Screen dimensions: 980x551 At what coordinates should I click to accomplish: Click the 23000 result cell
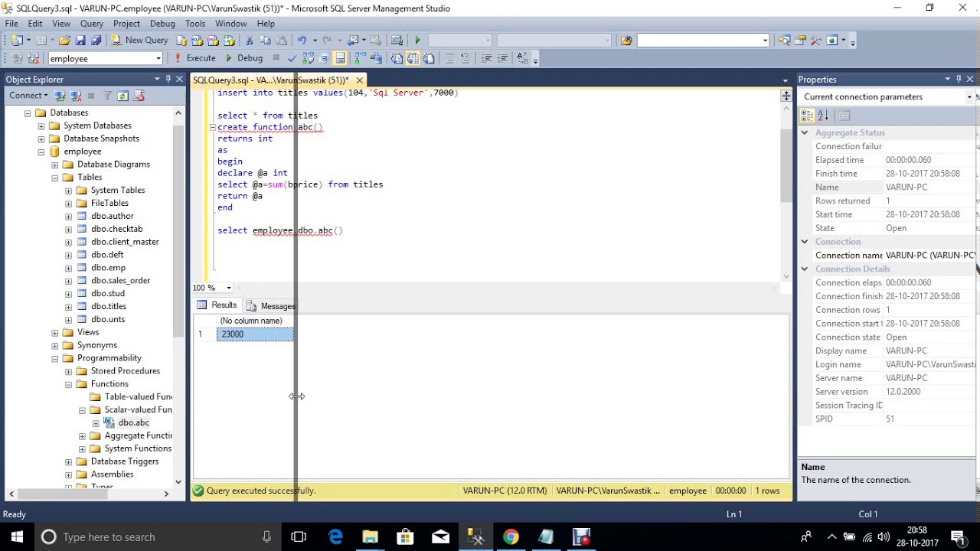(255, 334)
